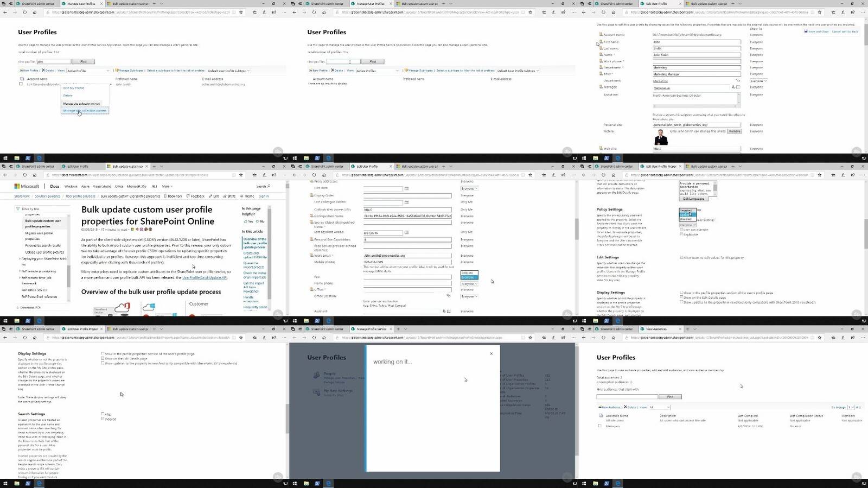Close the 'working on it...' dialog with X
Screen dimensions: 868x488
pyautogui.click(x=492, y=353)
